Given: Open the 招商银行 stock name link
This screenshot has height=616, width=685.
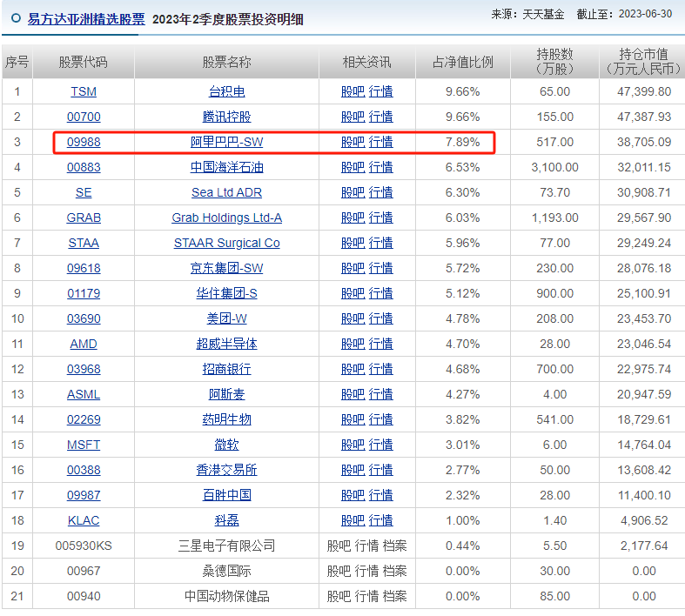Looking at the screenshot, I should [226, 370].
